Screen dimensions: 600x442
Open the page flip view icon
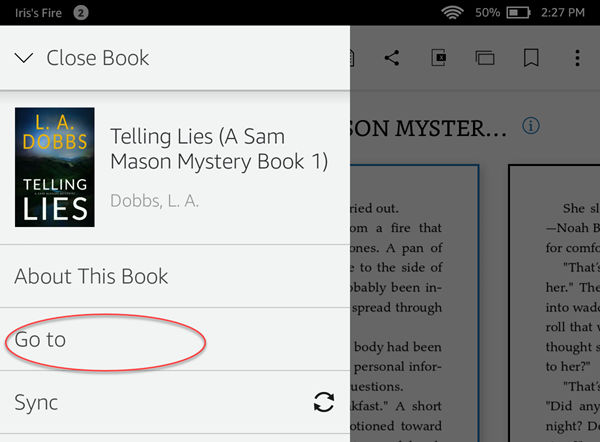click(x=485, y=58)
